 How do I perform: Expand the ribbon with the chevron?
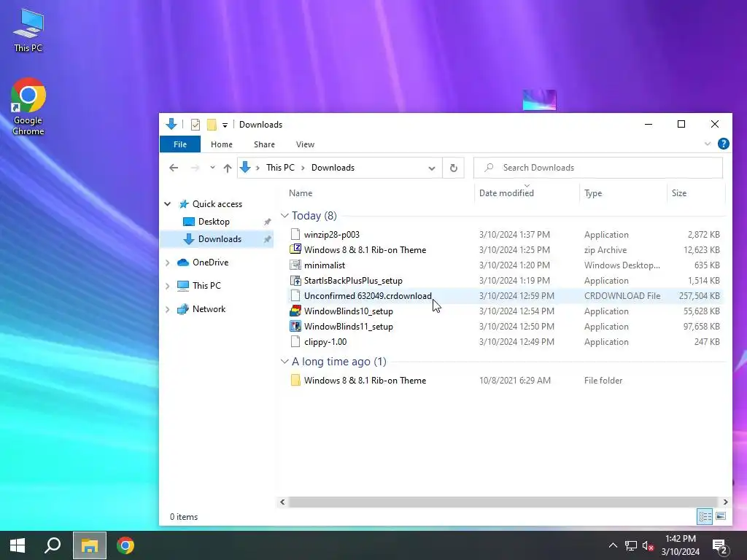(708, 144)
